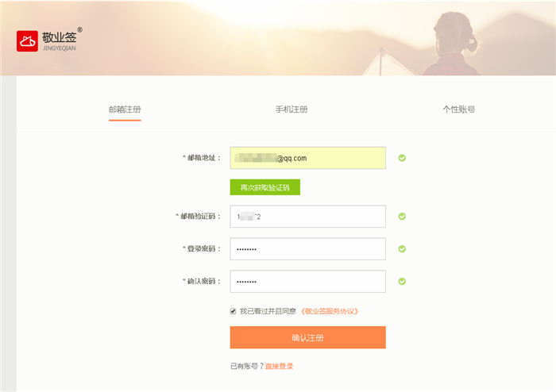This screenshot has height=392, width=556.
Task: Click the red 敬业签 logo icon
Action: coord(27,40)
